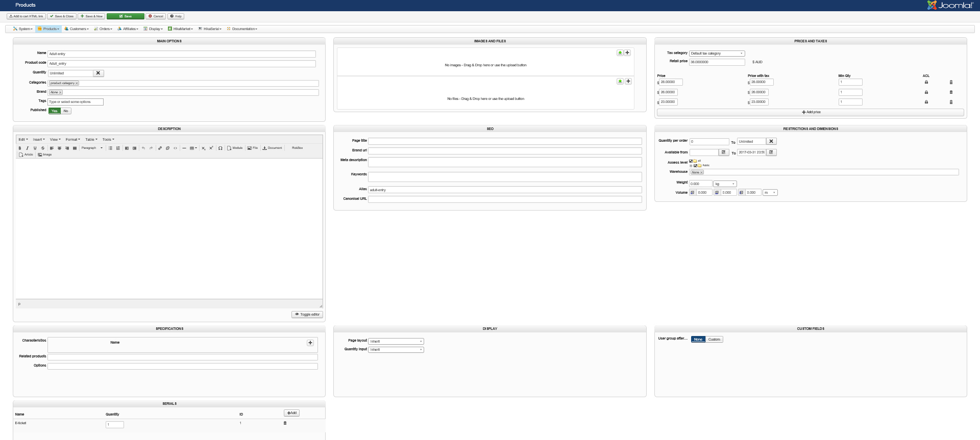Open the volume unit m dropdown
The height and width of the screenshot is (440, 980).
point(770,193)
